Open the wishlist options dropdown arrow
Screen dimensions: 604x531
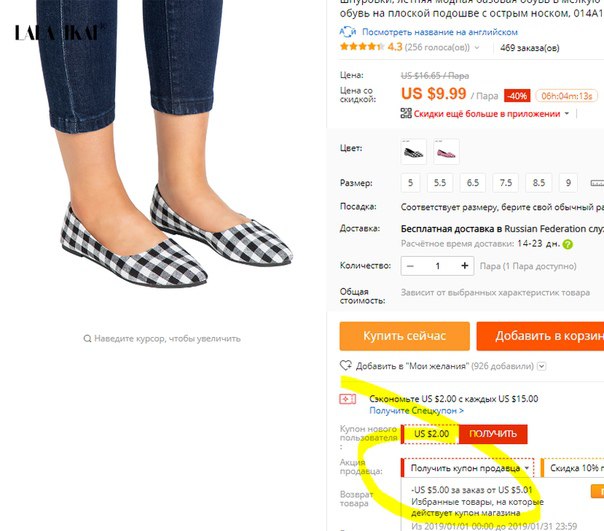coord(542,366)
